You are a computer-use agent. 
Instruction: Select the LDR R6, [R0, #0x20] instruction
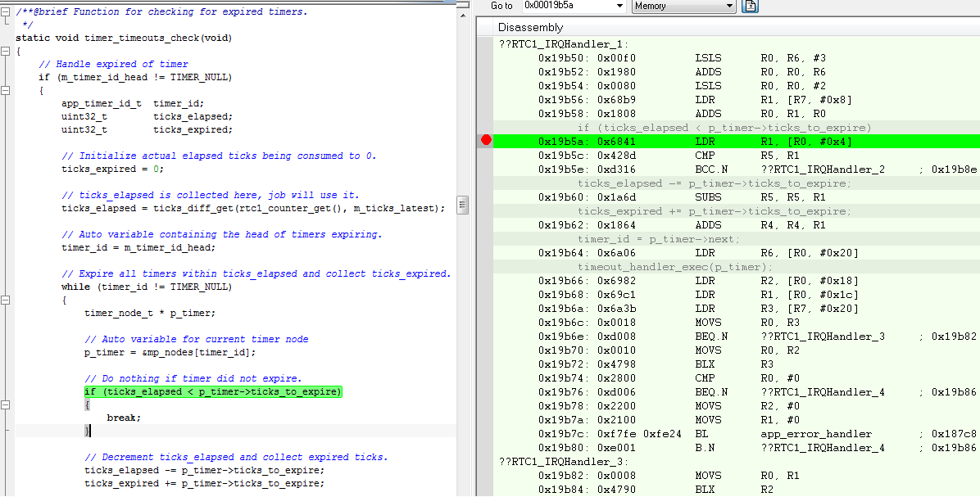coord(737,253)
